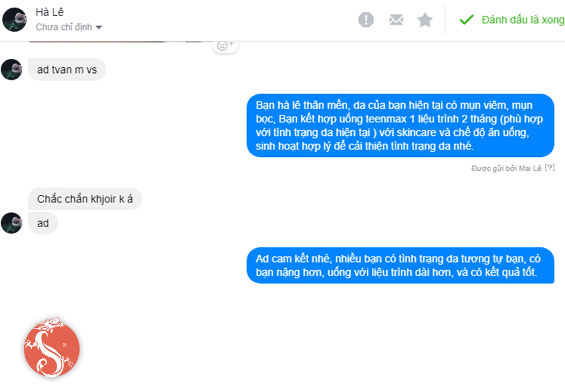Expand the 'Chưa chỉ định' assignment dropdown

[68, 27]
